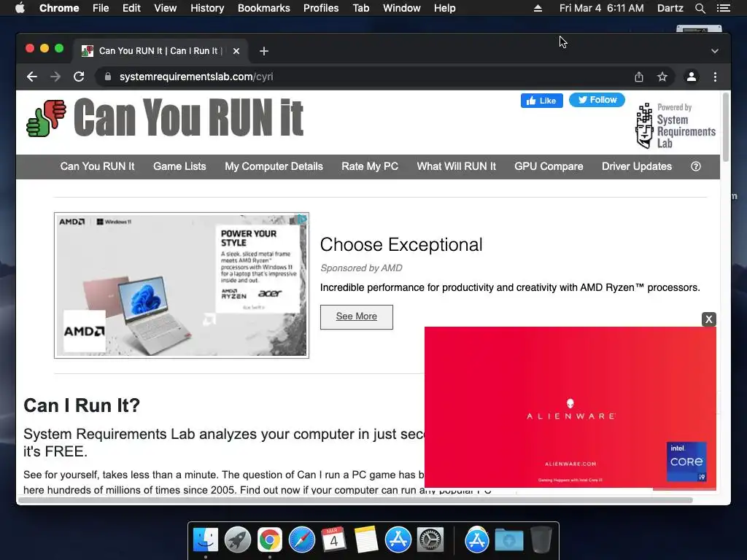Open Launchpad from the Dock
The image size is (747, 560).
pyautogui.click(x=237, y=540)
